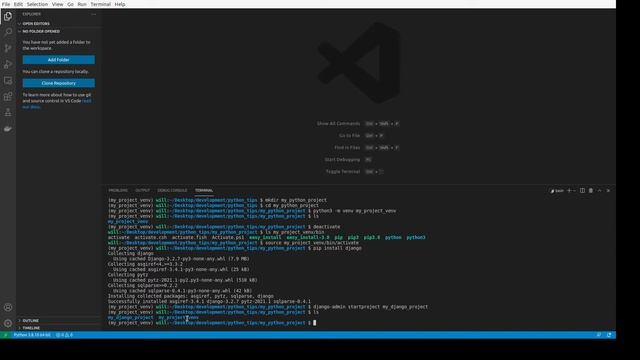Open the Search view in activity bar
Screen dimensions: 640x360
(8, 32)
